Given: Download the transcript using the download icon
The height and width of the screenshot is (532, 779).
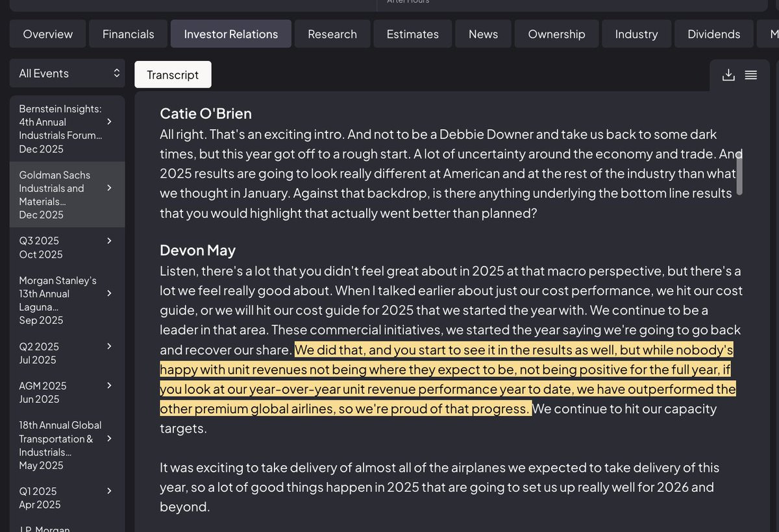Looking at the screenshot, I should coord(728,75).
